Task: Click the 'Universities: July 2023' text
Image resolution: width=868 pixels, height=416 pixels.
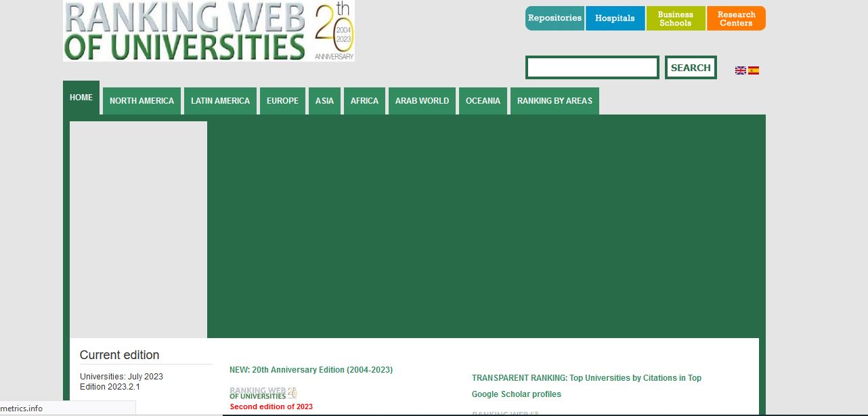Action: 121,377
